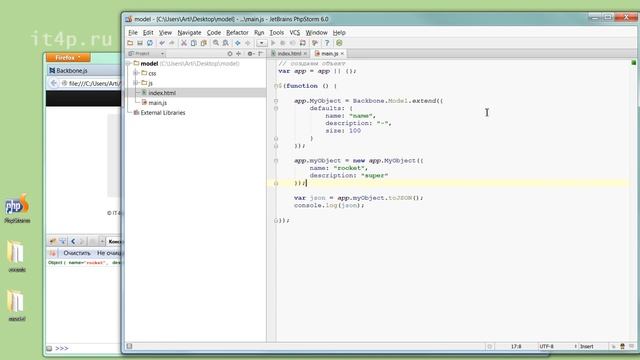Image resolution: width=640 pixels, height=360 pixels.
Task: Switch to the main.js editor tab
Action: pyautogui.click(x=329, y=53)
